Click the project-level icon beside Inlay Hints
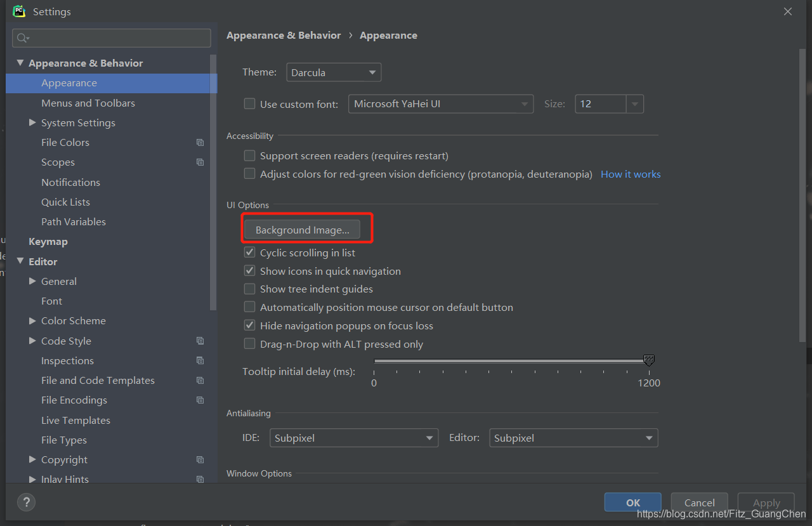Screen dimensions: 812x526 pyautogui.click(x=200, y=479)
